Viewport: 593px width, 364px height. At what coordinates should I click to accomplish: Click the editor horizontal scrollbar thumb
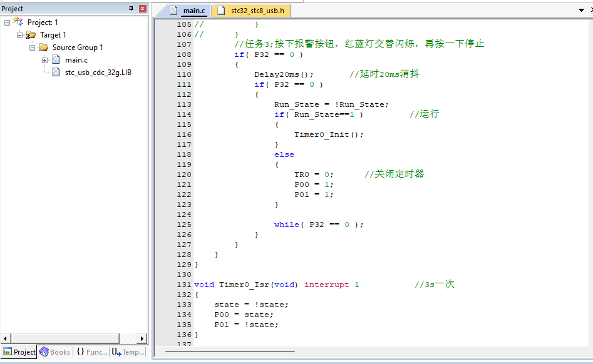(x=230, y=351)
